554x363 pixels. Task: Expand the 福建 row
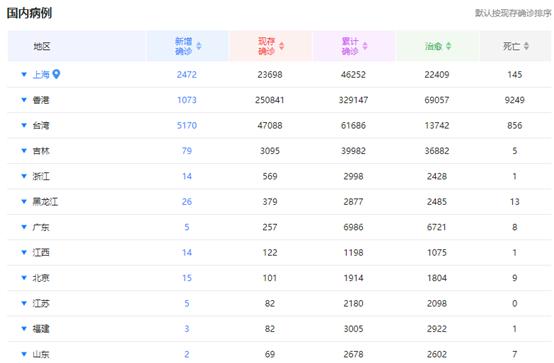(x=24, y=329)
